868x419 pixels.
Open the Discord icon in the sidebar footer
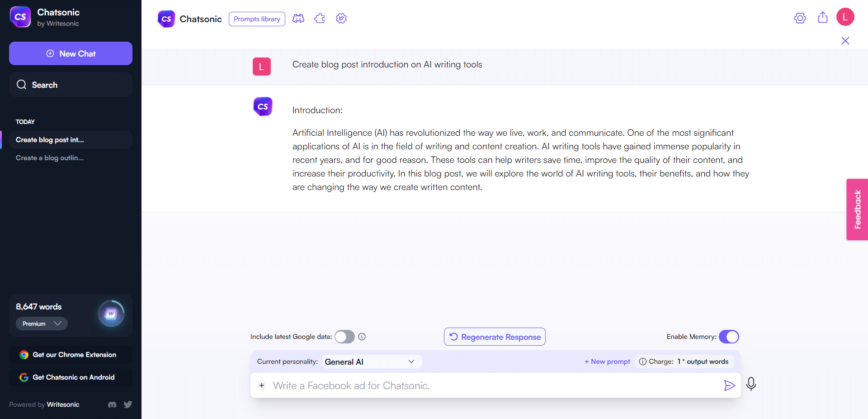[x=112, y=405]
